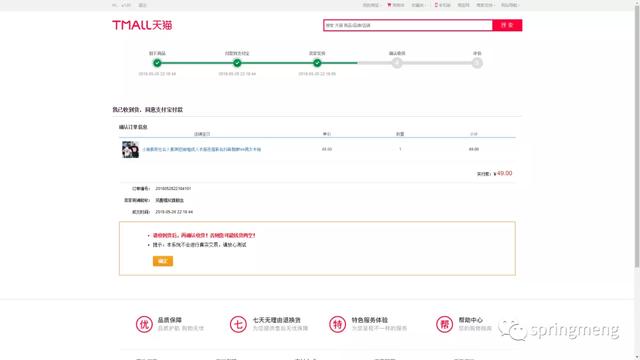Image resolution: width=640 pixels, height=360 pixels.
Task: Open the first dropdown menu in top-right bar
Action: 371,5
